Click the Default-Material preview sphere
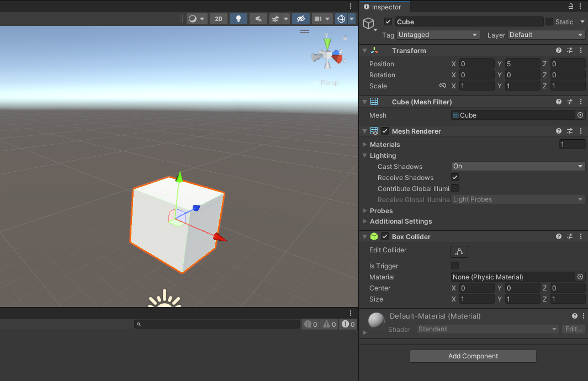588x381 pixels. [x=376, y=321]
